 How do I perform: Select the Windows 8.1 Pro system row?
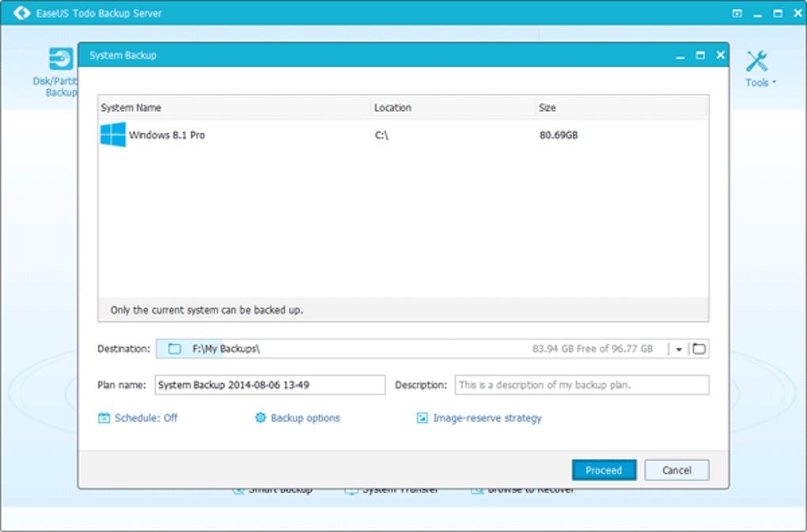tap(403, 134)
